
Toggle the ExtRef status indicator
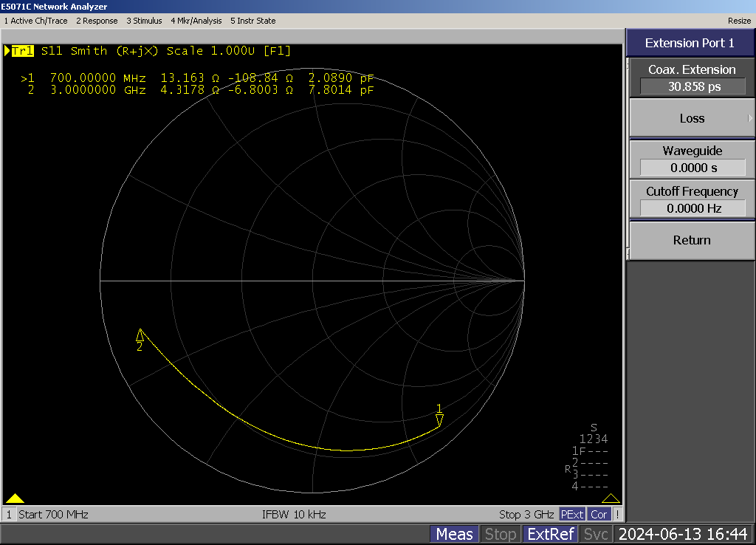point(551,534)
